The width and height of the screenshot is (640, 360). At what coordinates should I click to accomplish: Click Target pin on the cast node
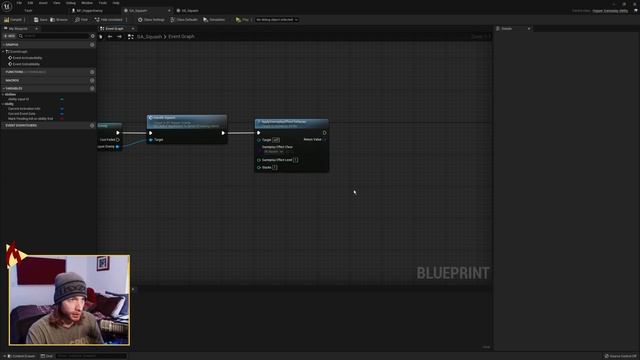click(x=151, y=140)
